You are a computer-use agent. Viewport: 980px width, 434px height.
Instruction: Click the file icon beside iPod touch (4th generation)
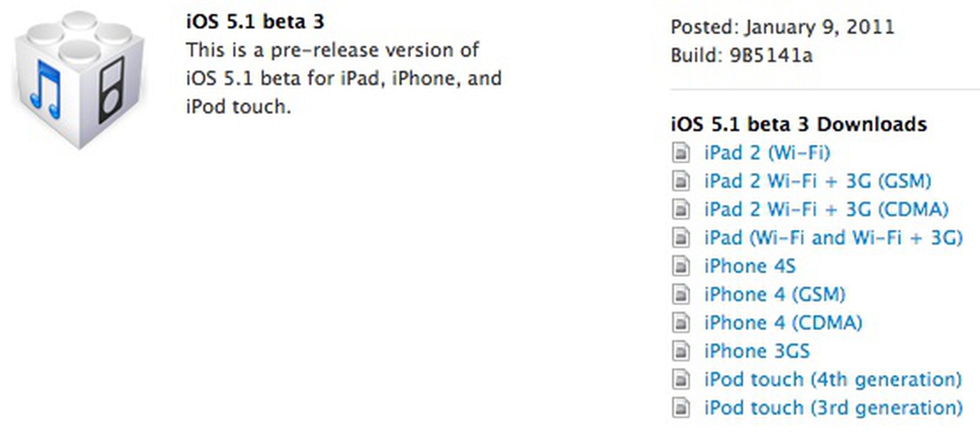pos(682,379)
